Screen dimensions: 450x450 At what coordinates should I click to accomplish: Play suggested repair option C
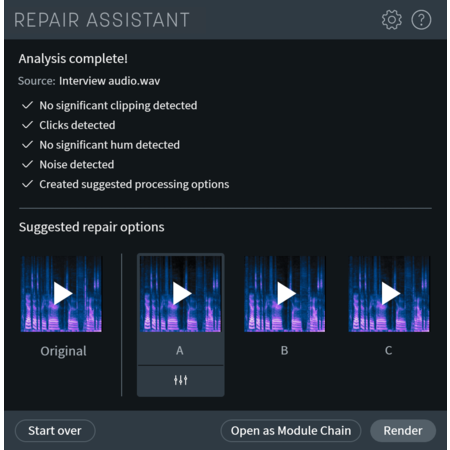tap(389, 294)
